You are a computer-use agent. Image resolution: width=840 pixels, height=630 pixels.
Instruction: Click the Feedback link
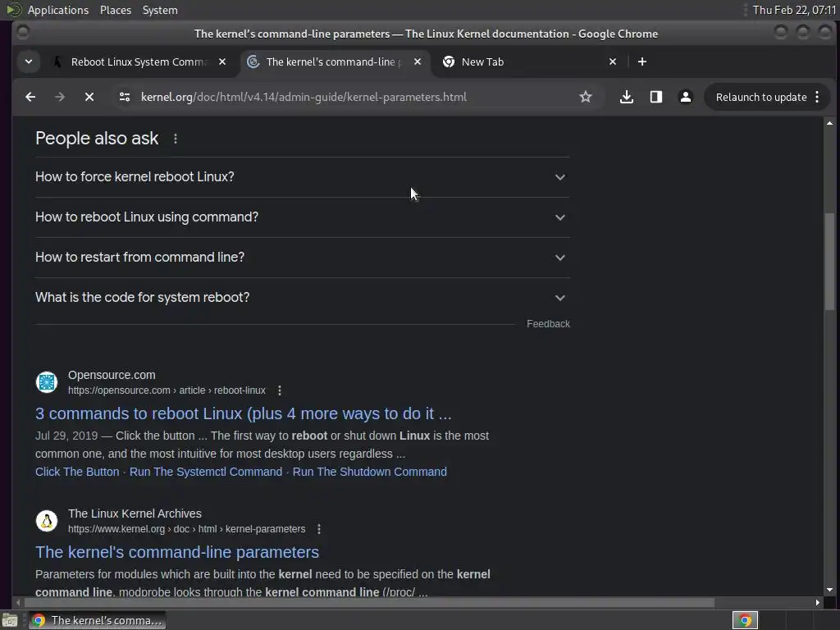[x=548, y=323]
